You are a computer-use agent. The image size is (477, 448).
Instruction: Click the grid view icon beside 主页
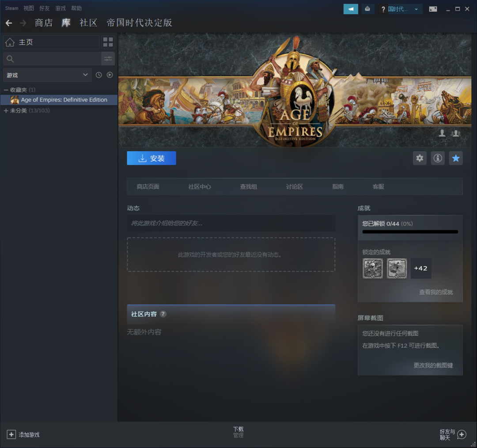(x=108, y=42)
